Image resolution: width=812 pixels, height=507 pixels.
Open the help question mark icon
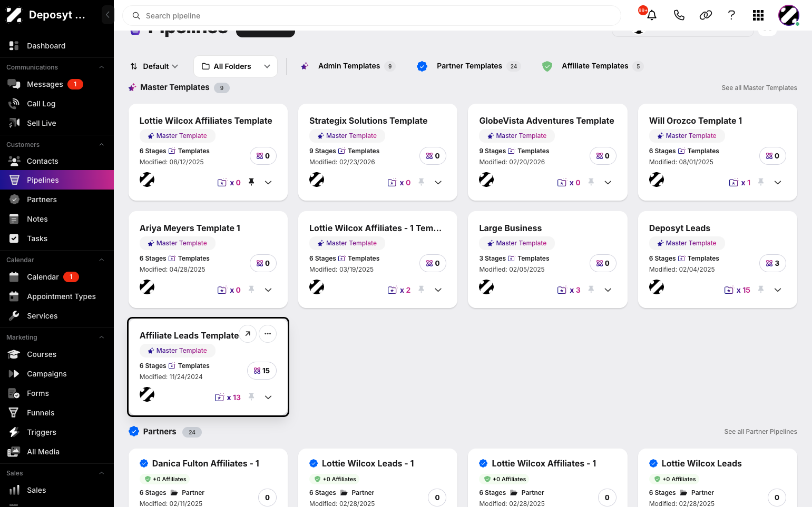[731, 15]
